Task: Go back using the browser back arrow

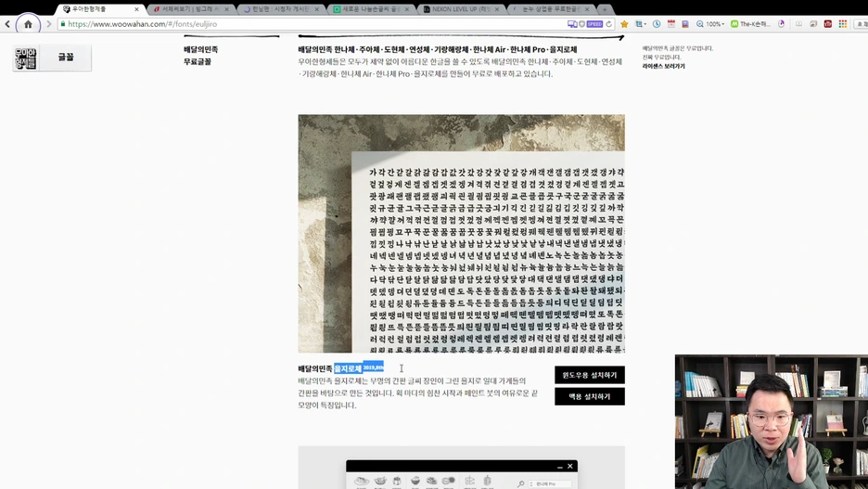Action: pos(7,24)
